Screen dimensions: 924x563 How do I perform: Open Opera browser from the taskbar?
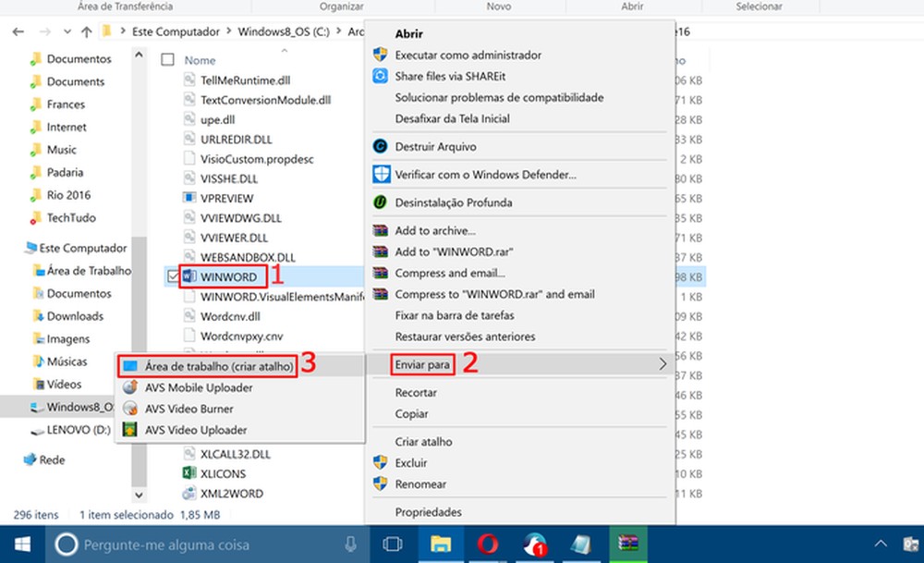click(487, 545)
